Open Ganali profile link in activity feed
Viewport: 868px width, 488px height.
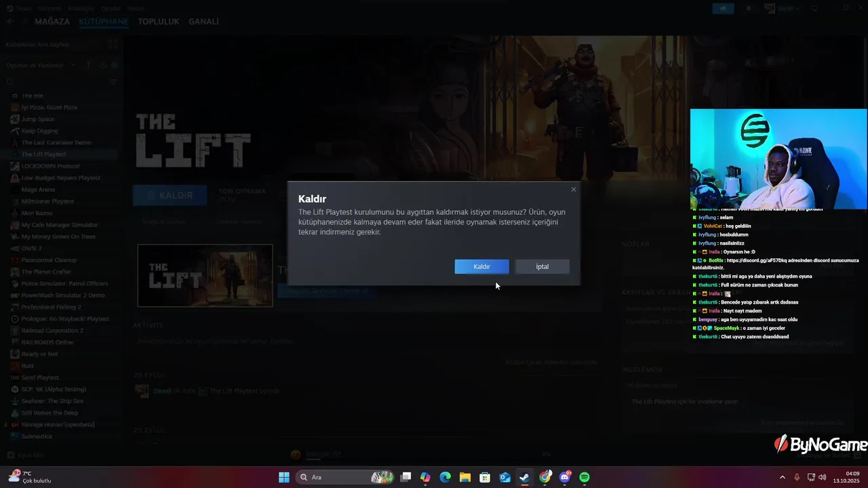[x=161, y=390]
